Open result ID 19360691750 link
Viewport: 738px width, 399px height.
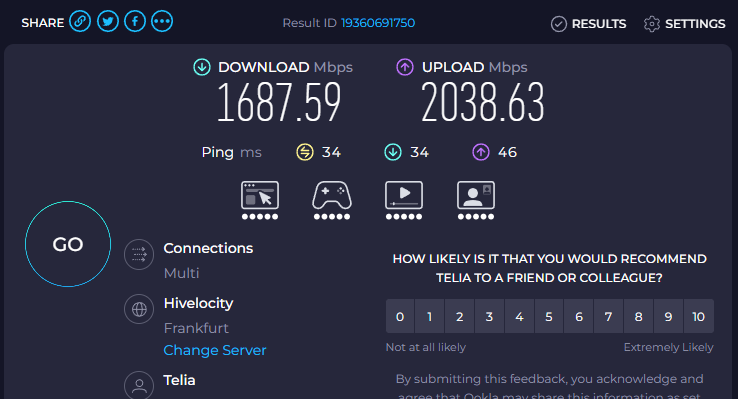coord(378,23)
